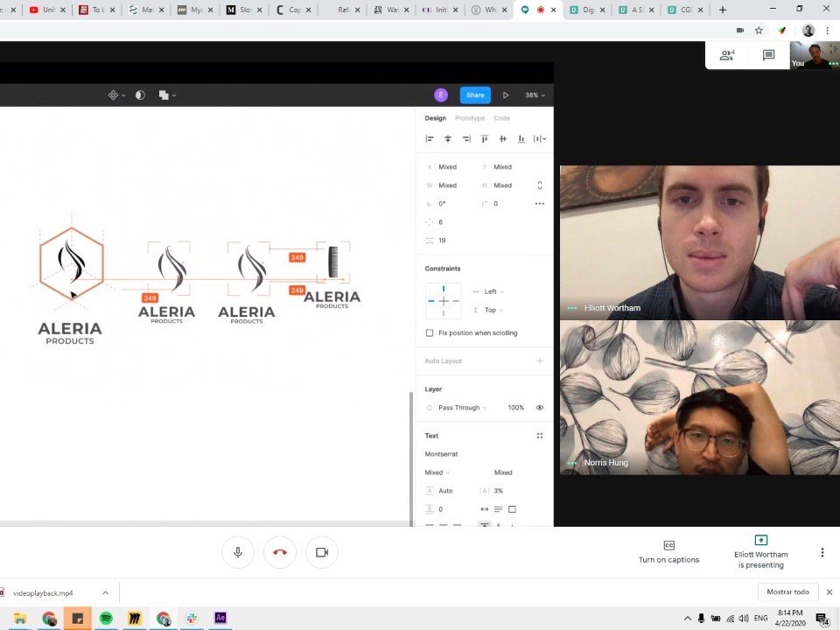This screenshot has width=840, height=630.
Task: Set text to auto height
Action: [498, 509]
